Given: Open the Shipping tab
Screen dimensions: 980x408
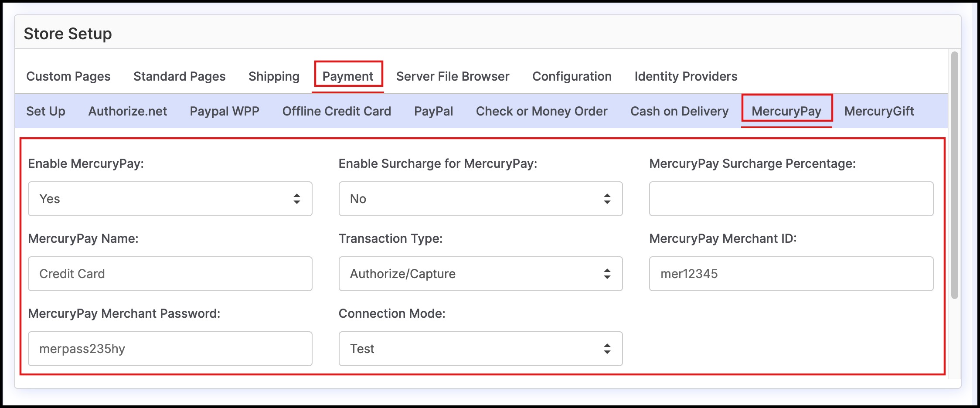Looking at the screenshot, I should (274, 76).
